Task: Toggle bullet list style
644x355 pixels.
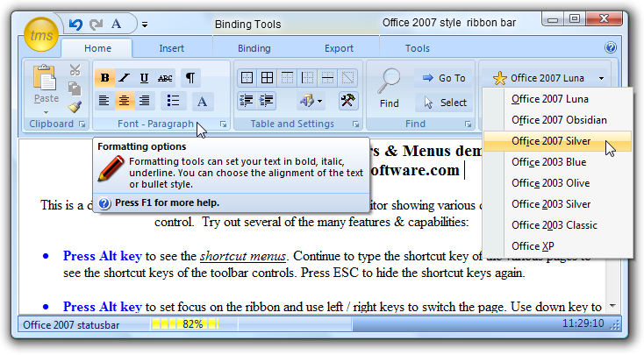Action: pos(173,101)
